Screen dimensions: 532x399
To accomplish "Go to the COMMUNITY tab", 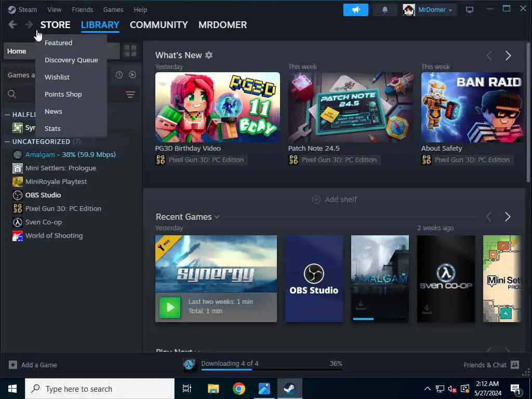I will click(x=159, y=25).
